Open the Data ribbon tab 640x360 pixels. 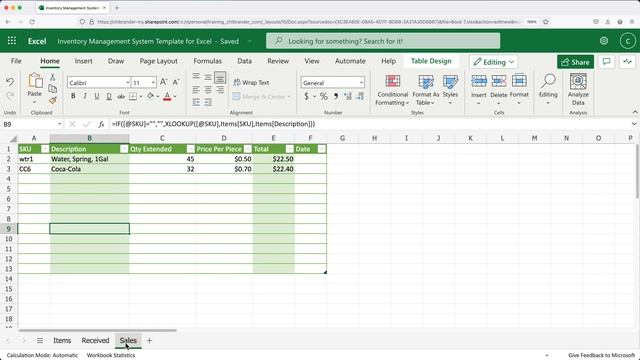244,61
